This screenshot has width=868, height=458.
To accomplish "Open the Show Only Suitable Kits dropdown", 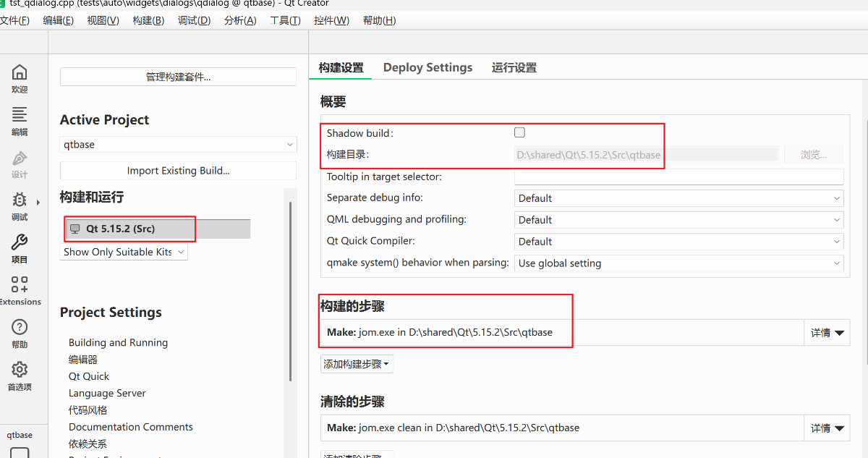I will point(124,252).
